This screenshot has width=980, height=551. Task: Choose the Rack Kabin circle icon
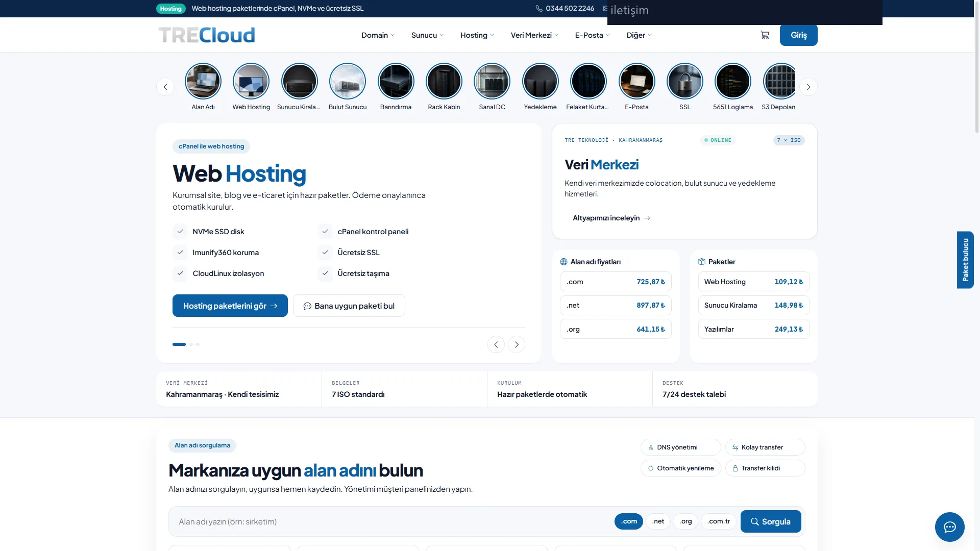point(444,81)
